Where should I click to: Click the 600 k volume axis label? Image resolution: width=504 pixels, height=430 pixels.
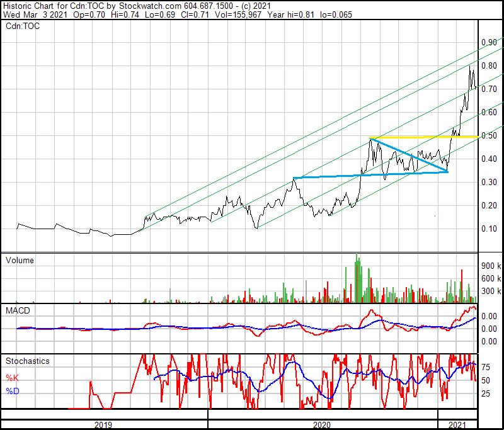coord(491,278)
